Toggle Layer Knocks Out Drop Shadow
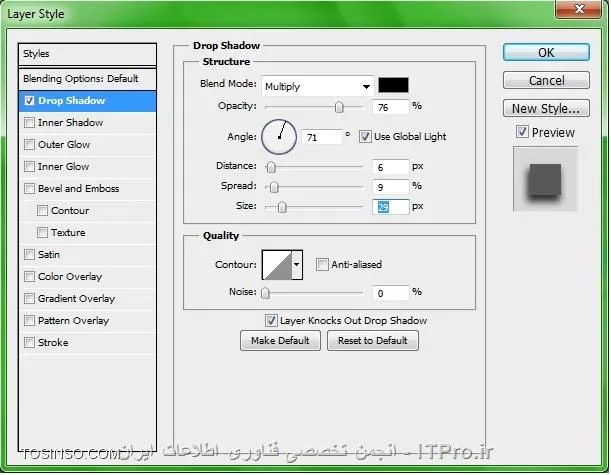611x475 pixels. click(271, 321)
